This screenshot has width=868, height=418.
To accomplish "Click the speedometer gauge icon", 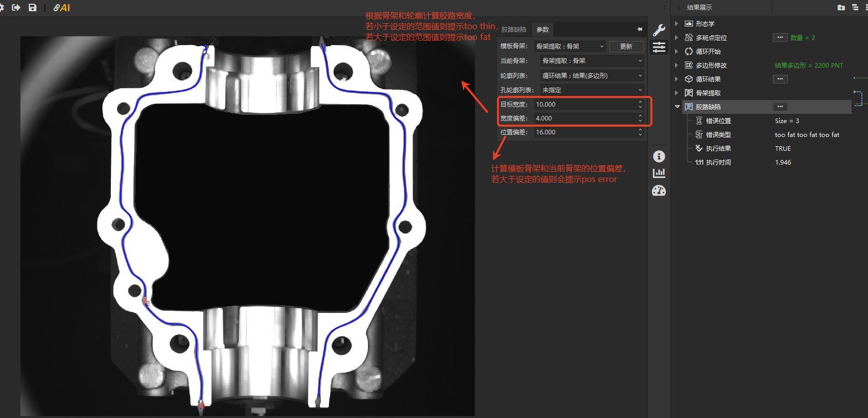I will pos(659,191).
